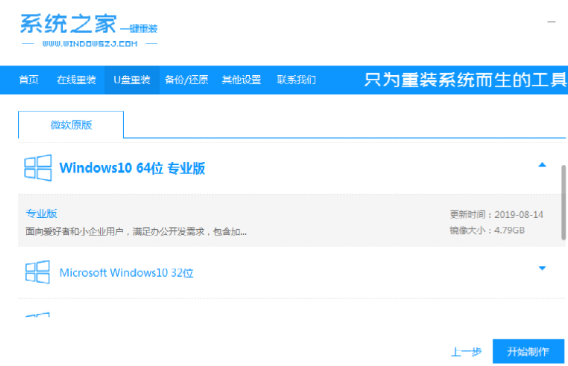Viewport: 568px width, 366px height.
Task: Click the 系统之家 logo at top left
Action: pos(89,30)
